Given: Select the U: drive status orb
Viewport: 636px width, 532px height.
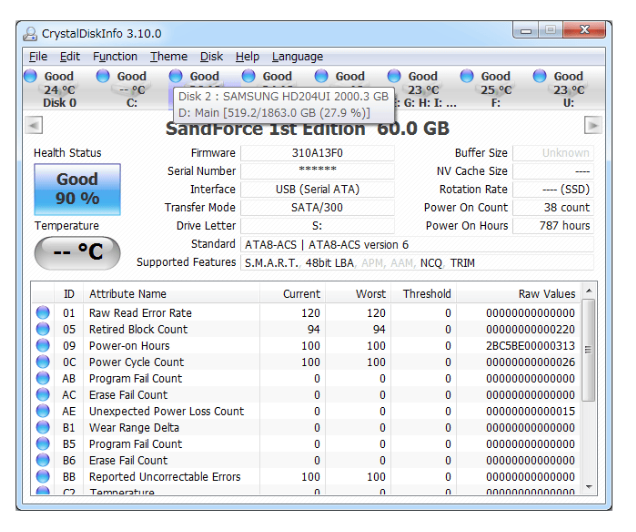Looking at the screenshot, I should [x=539, y=76].
